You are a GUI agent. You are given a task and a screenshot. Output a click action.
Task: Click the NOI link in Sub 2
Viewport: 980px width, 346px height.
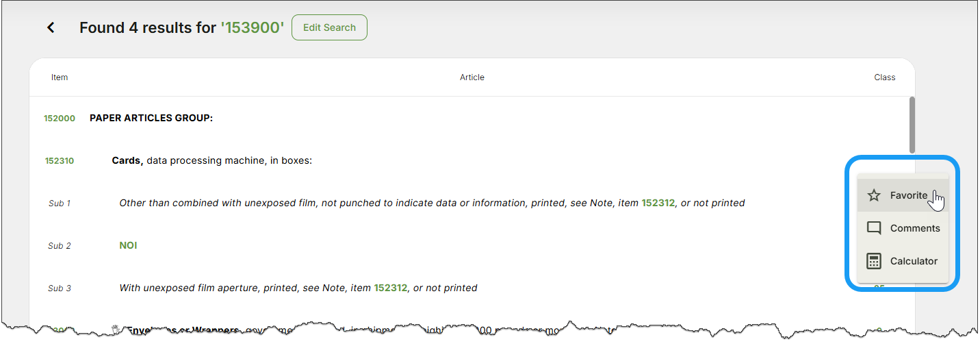click(x=128, y=245)
